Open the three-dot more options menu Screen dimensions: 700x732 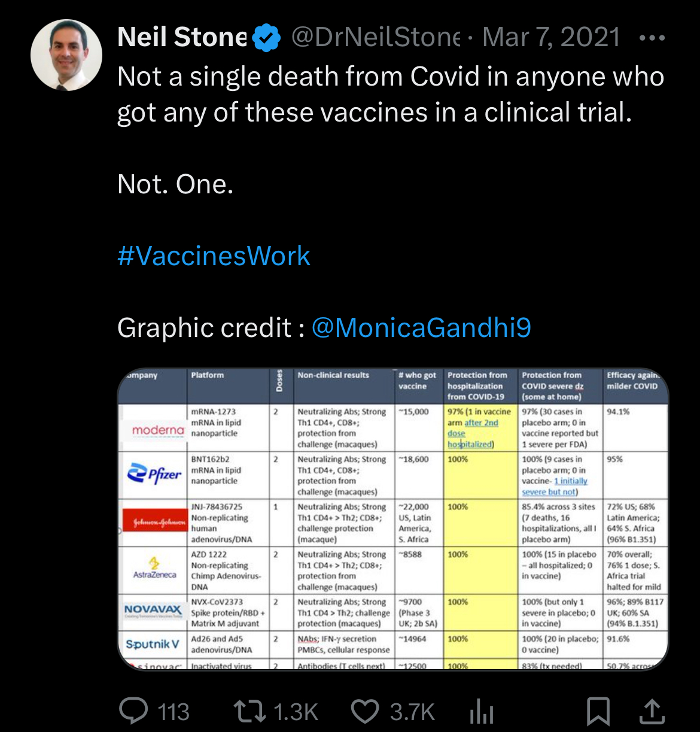[652, 38]
